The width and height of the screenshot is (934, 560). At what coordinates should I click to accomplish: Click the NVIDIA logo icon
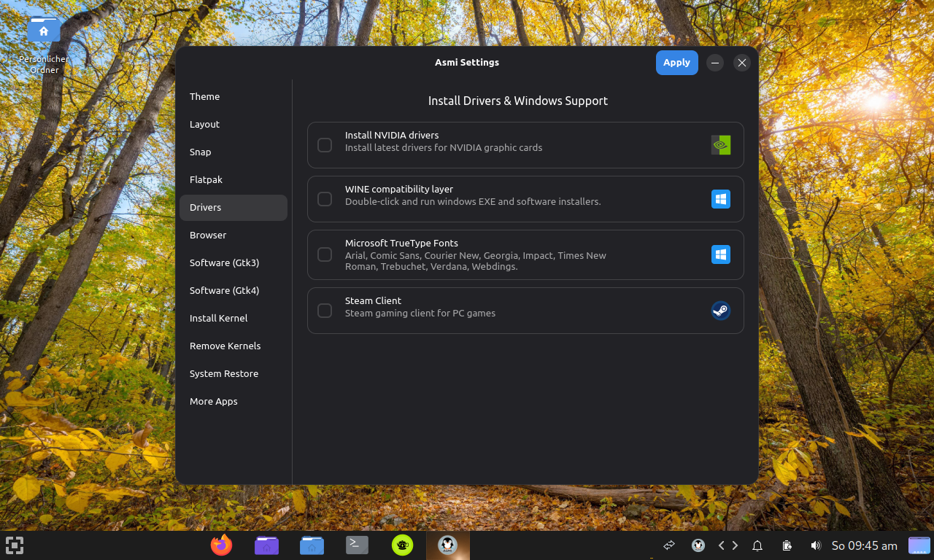[720, 145]
